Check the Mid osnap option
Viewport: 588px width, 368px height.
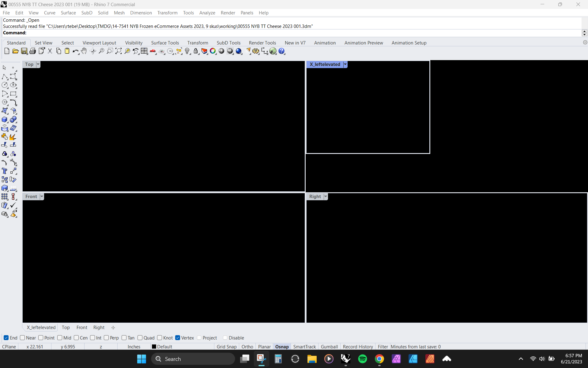pos(60,338)
